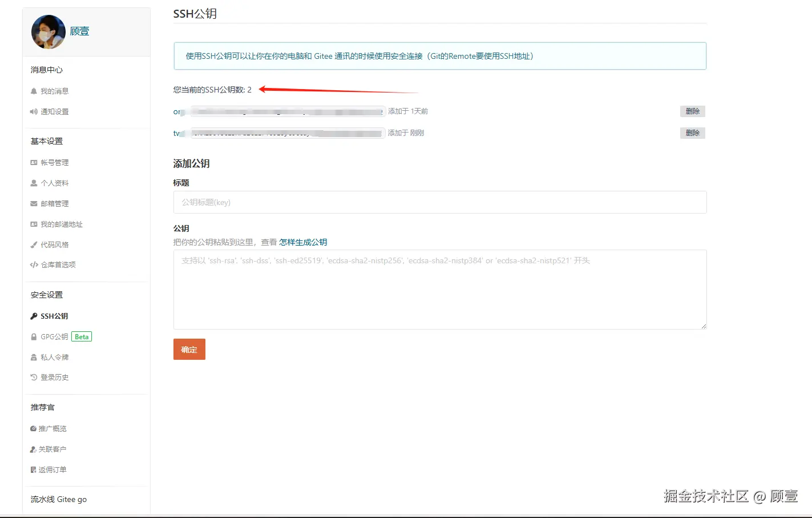
Task: Click the 您当前的SSH公钥数: 2 text
Action: pos(212,90)
